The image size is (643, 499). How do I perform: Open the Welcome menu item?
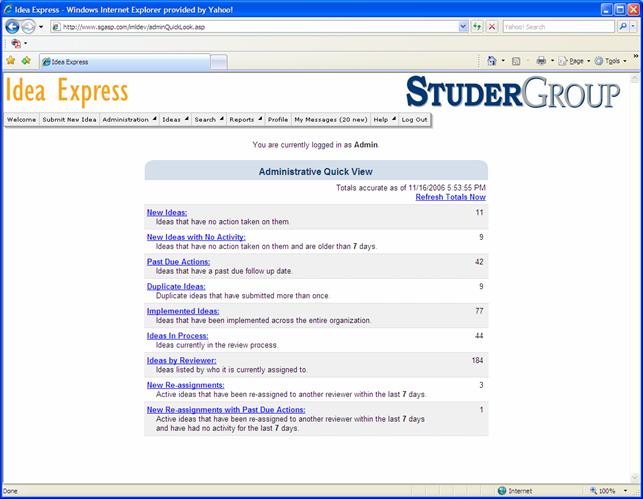pos(21,120)
